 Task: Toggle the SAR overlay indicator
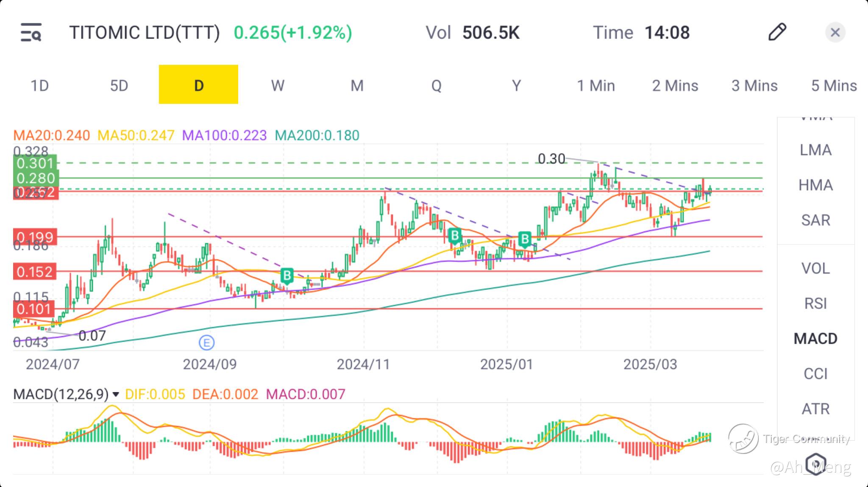click(815, 220)
